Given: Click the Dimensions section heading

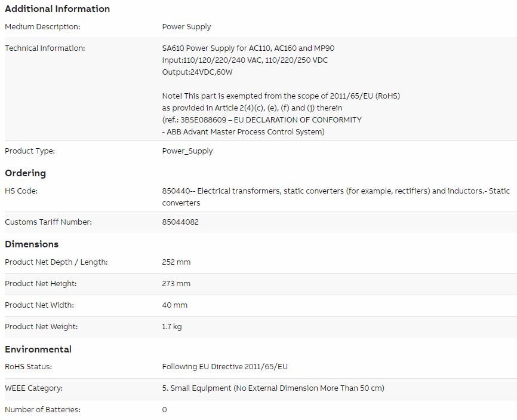Looking at the screenshot, I should click(32, 244).
